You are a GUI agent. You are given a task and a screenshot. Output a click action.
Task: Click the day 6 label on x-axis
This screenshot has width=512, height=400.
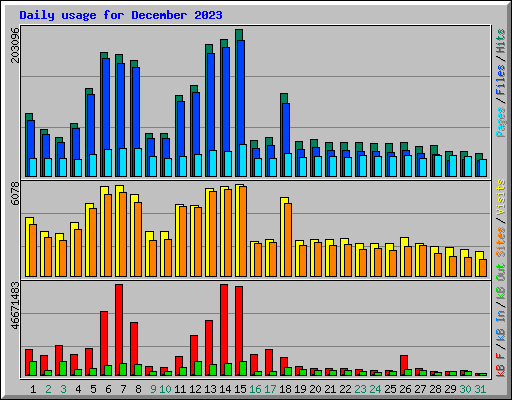(x=108, y=389)
